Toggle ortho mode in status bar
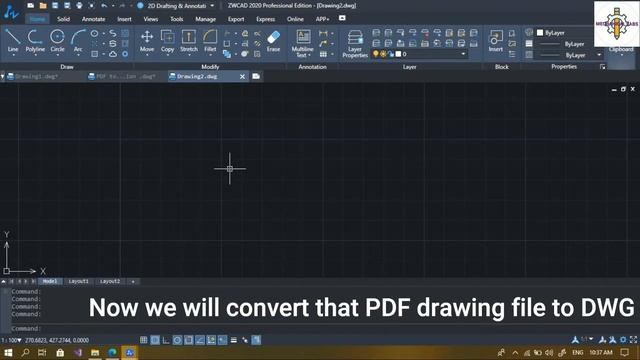 166,340
